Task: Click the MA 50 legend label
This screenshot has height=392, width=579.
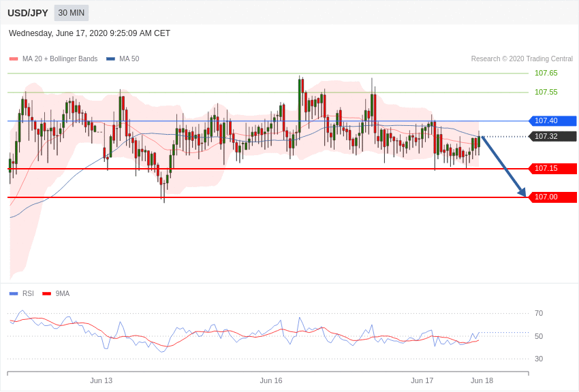Action: (129, 59)
